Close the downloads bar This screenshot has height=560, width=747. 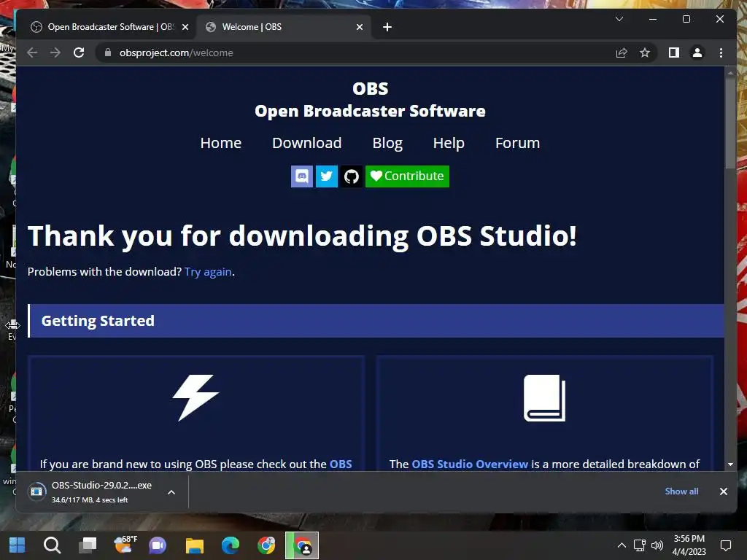click(x=723, y=491)
